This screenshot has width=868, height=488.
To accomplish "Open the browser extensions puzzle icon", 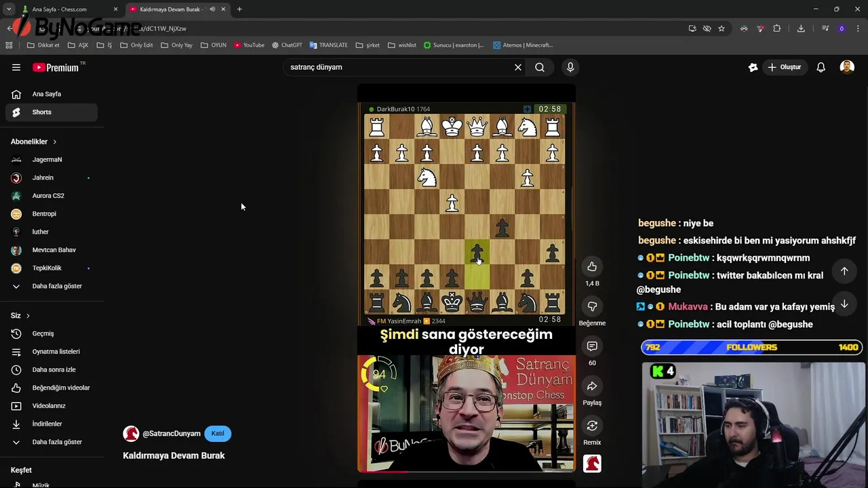I will click(x=777, y=28).
